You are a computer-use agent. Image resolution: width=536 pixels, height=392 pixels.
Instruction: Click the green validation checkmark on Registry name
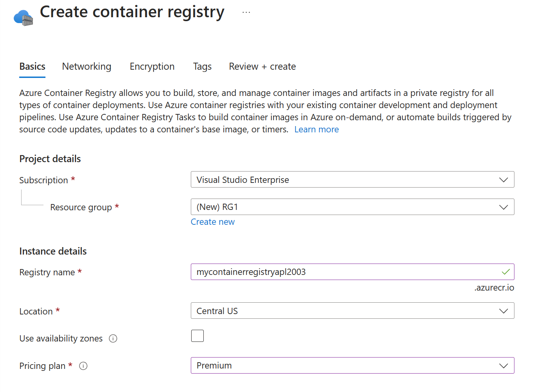(506, 271)
